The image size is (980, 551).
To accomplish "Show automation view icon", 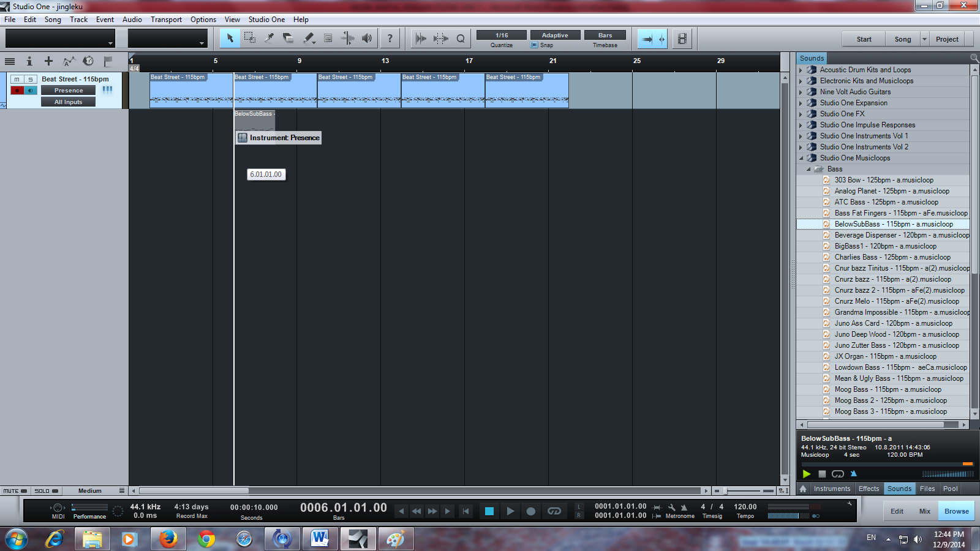I will click(x=69, y=61).
